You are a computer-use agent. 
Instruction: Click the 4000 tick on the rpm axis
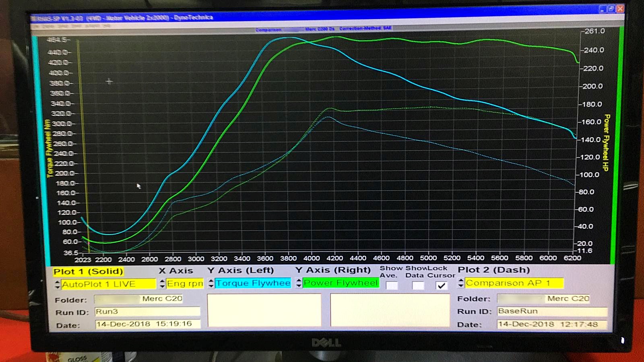coord(312,258)
